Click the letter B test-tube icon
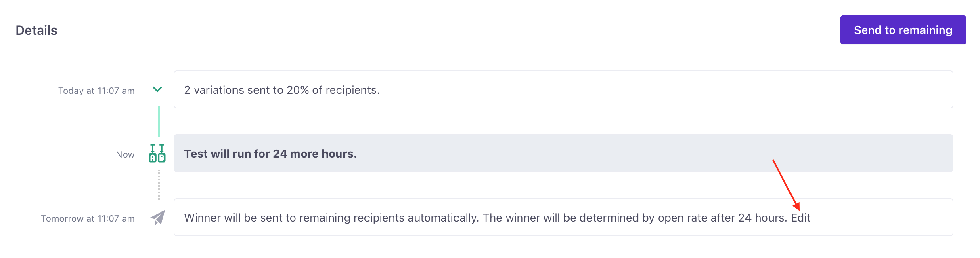The height and width of the screenshot is (258, 980). tap(162, 154)
